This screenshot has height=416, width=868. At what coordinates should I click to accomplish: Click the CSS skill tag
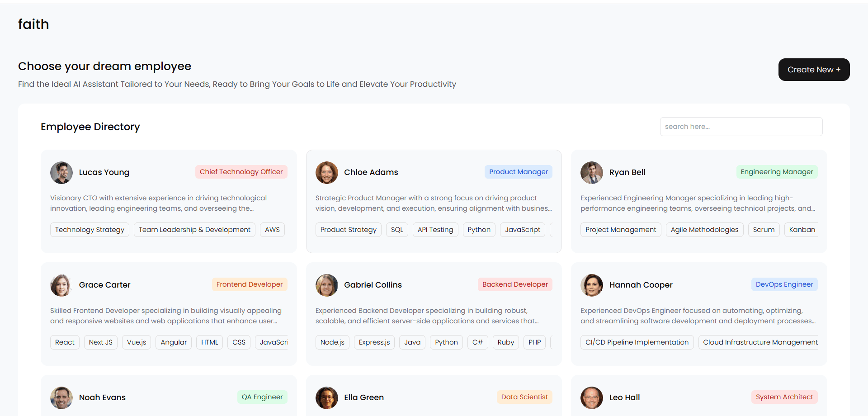(x=239, y=342)
